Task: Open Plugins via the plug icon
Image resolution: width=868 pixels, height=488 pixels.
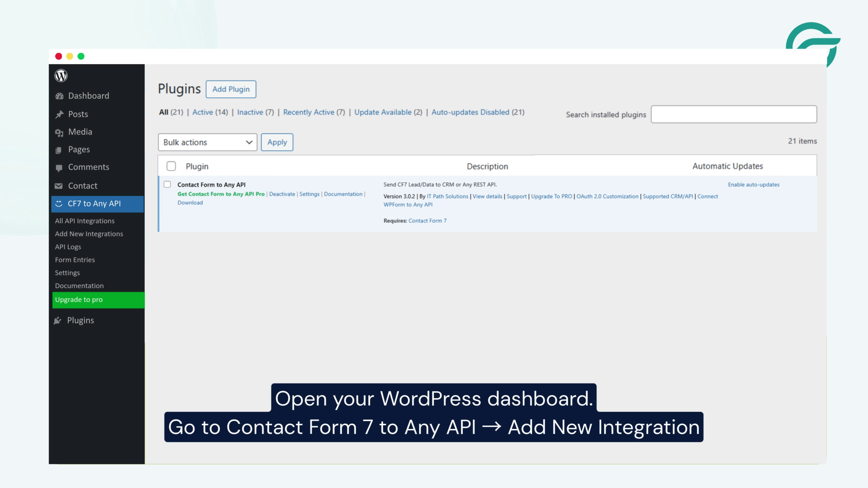Action: [57, 320]
